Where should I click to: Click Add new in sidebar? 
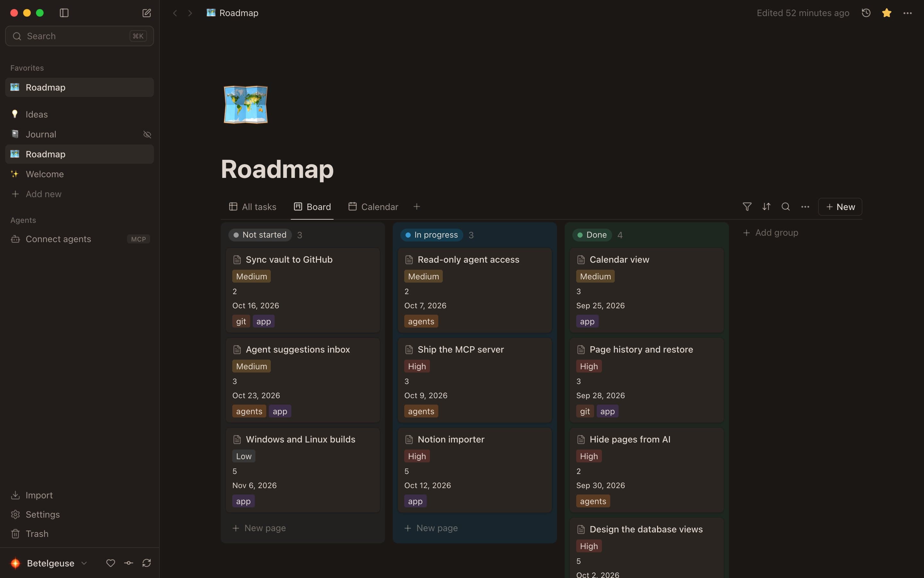(x=80, y=194)
